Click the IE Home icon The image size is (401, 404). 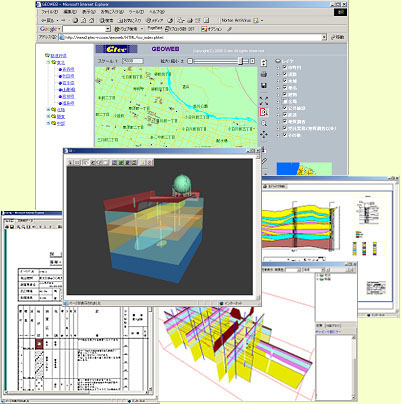tap(91, 21)
